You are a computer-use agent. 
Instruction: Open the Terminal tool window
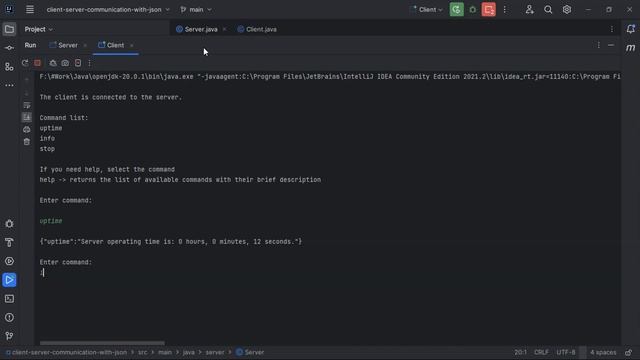coord(9,299)
